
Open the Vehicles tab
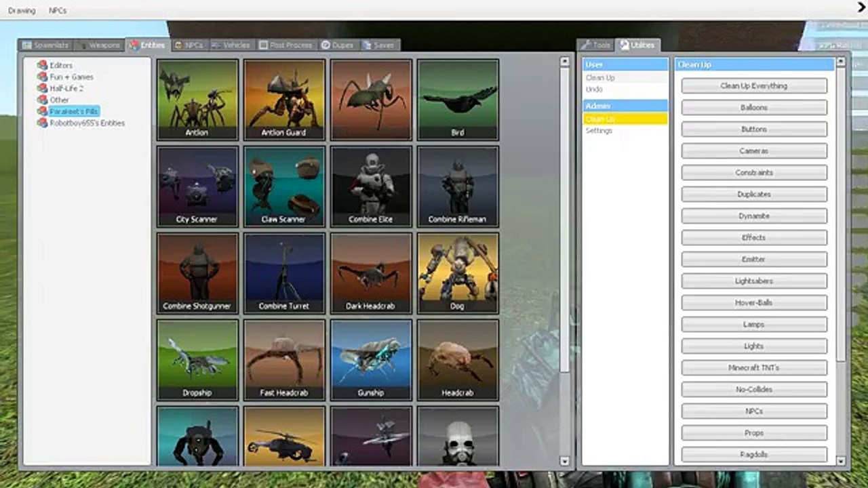[x=231, y=45]
